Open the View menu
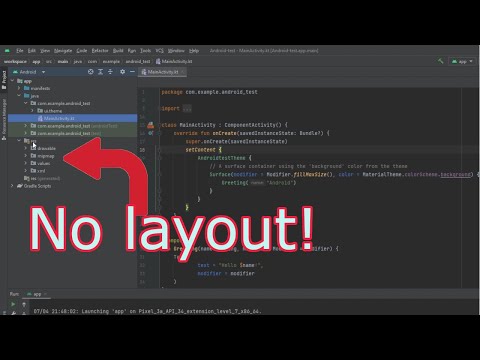480x360 pixels. point(45,51)
